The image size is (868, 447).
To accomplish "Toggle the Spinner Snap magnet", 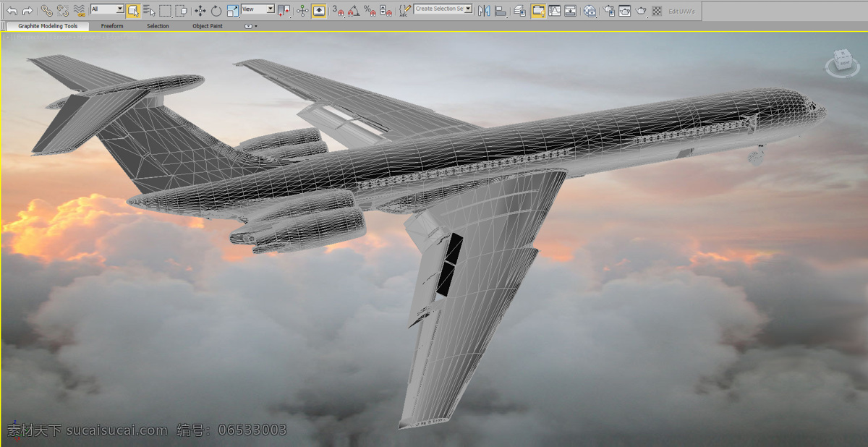I will (x=386, y=11).
